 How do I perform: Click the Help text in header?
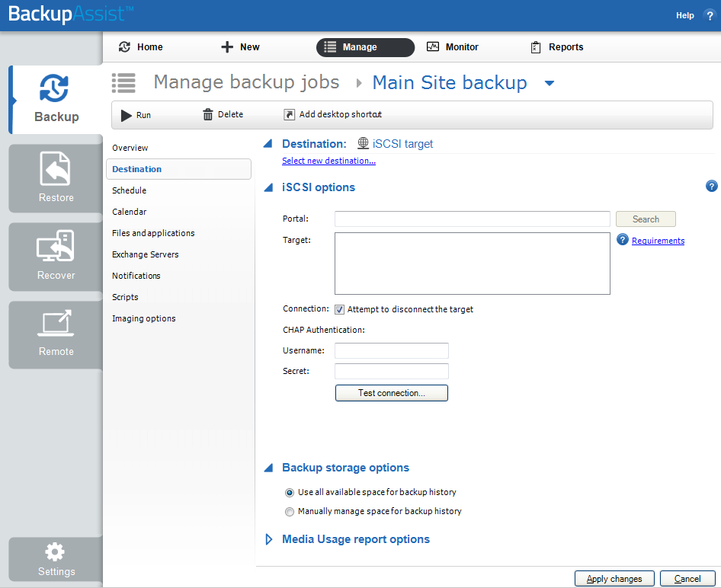(x=684, y=16)
